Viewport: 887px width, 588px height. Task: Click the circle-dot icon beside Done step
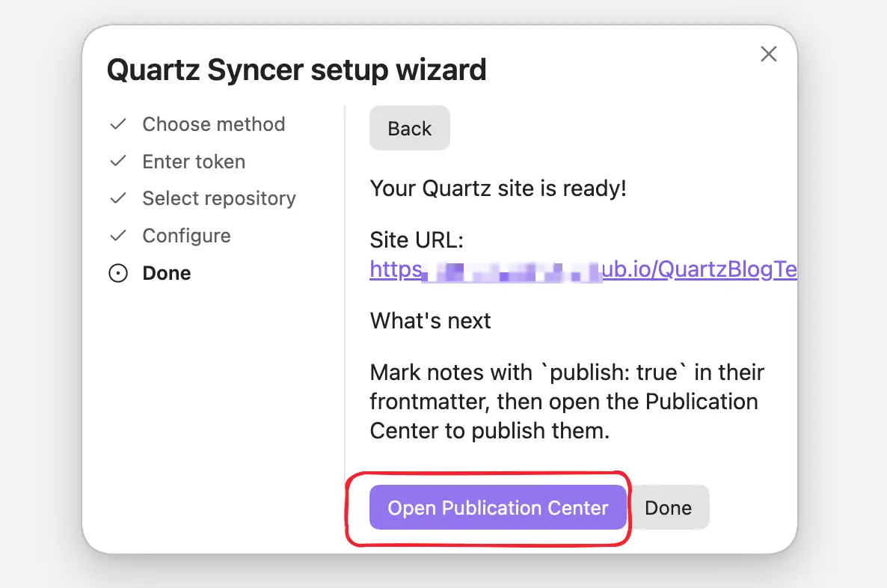(117, 273)
